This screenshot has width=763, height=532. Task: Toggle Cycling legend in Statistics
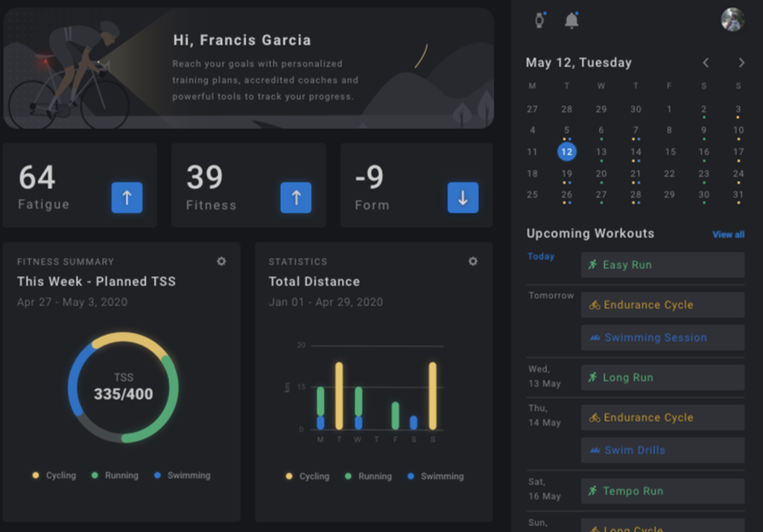pyautogui.click(x=308, y=477)
